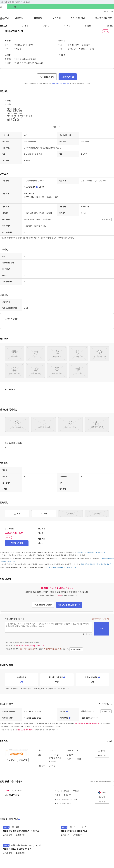Switch to the 우대사항 section tab

coord(46,26)
